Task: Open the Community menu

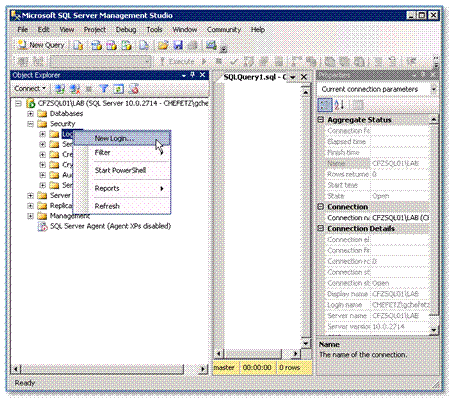Action: point(224,30)
